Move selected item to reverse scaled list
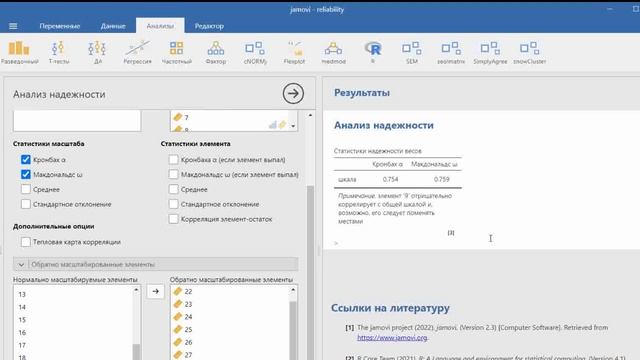The height and width of the screenshot is (360, 640). click(156, 291)
